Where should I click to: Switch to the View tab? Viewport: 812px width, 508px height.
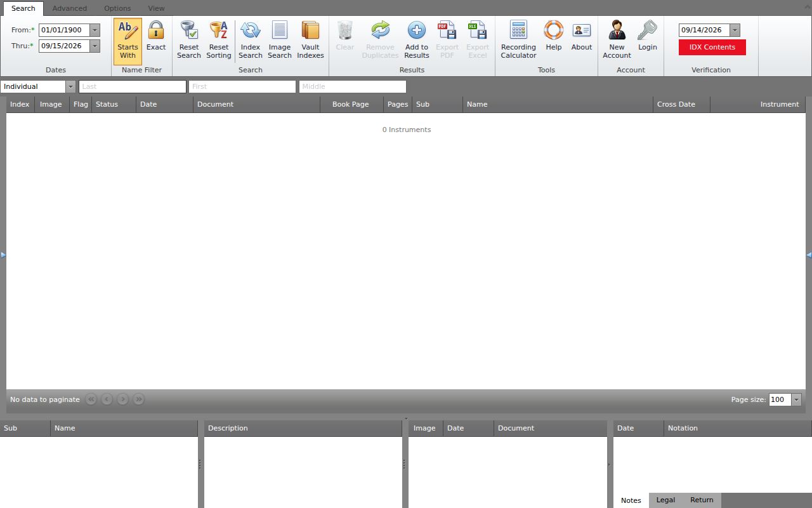[x=156, y=8]
